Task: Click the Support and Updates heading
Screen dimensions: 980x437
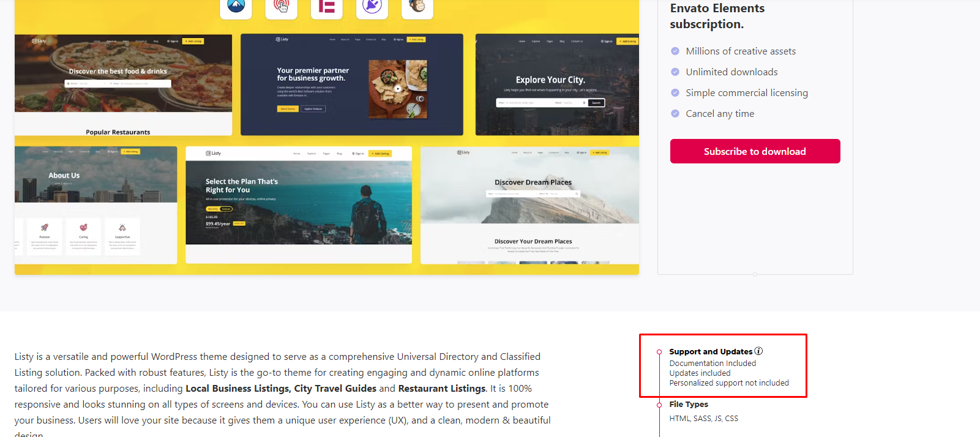Action: [x=711, y=351]
